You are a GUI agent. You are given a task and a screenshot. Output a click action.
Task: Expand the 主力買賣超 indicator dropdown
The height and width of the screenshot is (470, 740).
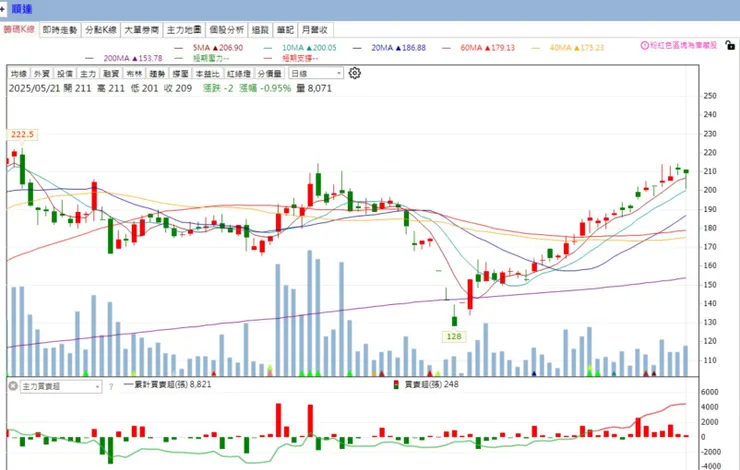tap(61, 386)
